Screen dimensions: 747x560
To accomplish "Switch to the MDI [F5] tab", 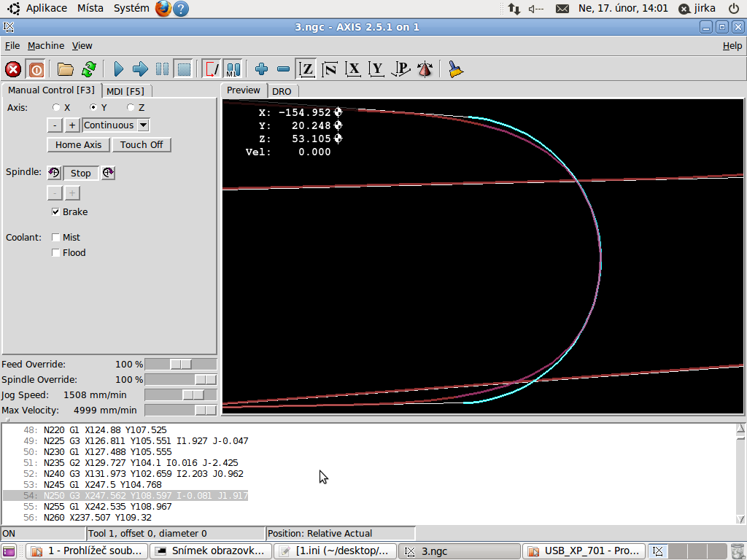I will [x=125, y=91].
